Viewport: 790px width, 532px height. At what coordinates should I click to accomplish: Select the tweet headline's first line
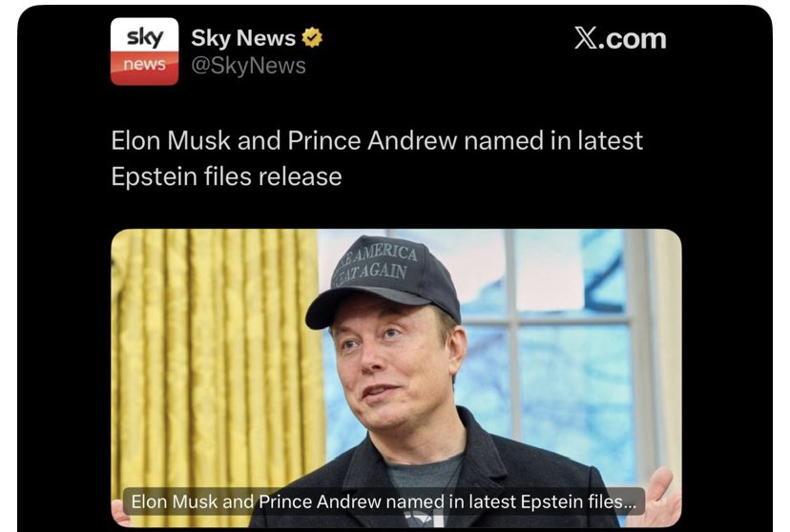click(x=377, y=140)
